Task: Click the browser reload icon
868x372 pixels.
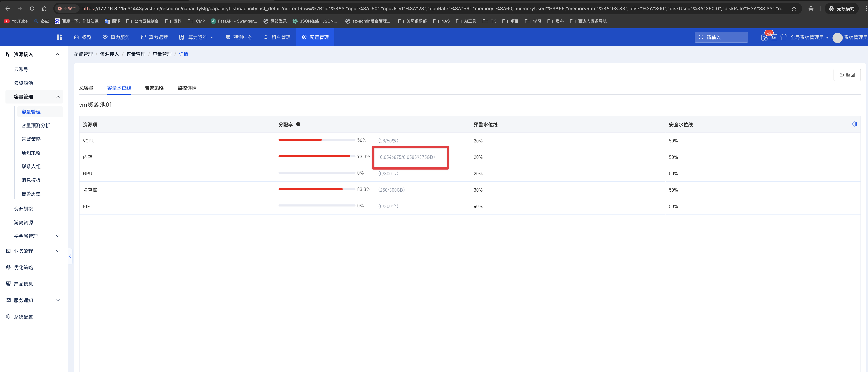Action: (x=32, y=8)
